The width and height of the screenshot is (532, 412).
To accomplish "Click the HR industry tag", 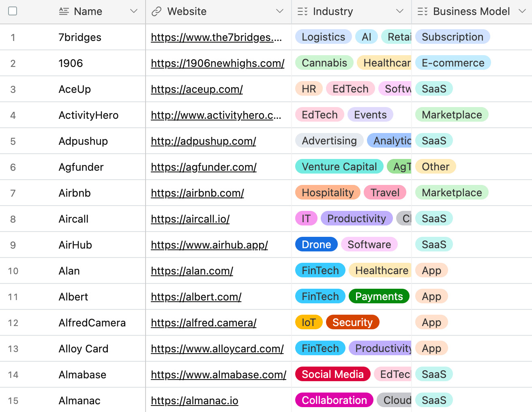I will click(309, 89).
